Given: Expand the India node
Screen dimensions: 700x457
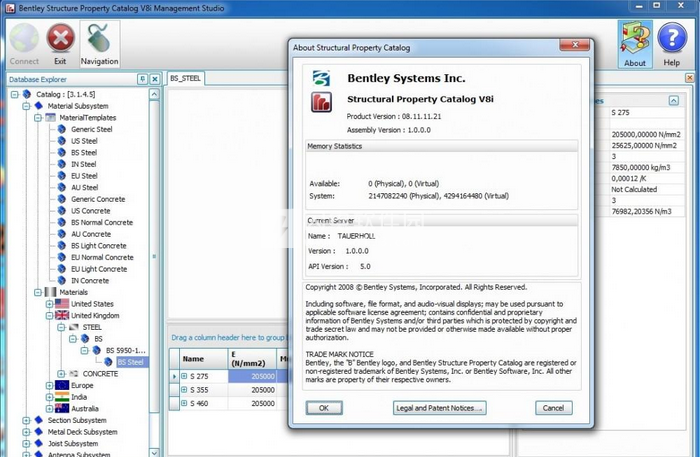Looking at the screenshot, I should coord(50,397).
